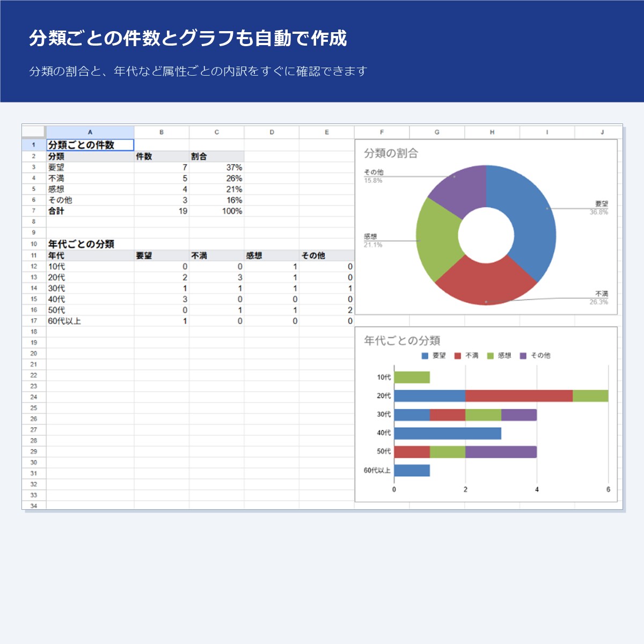
Task: Select row 18 header number
Action: pyautogui.click(x=34, y=332)
